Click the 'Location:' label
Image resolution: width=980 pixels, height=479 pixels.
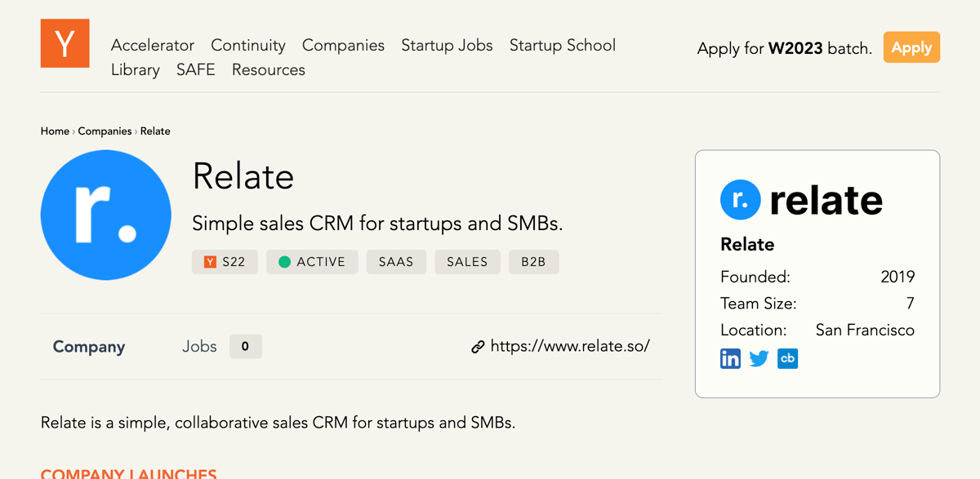point(753,330)
